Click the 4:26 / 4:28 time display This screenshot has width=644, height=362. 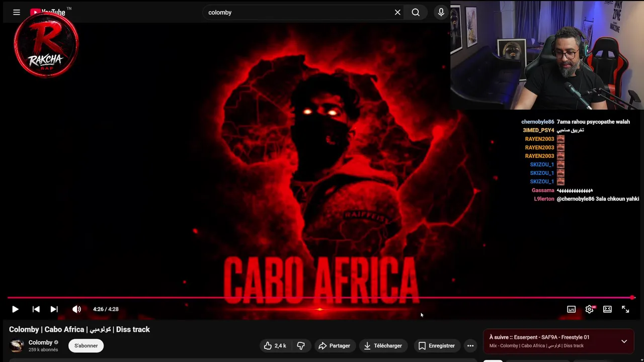pos(106,309)
